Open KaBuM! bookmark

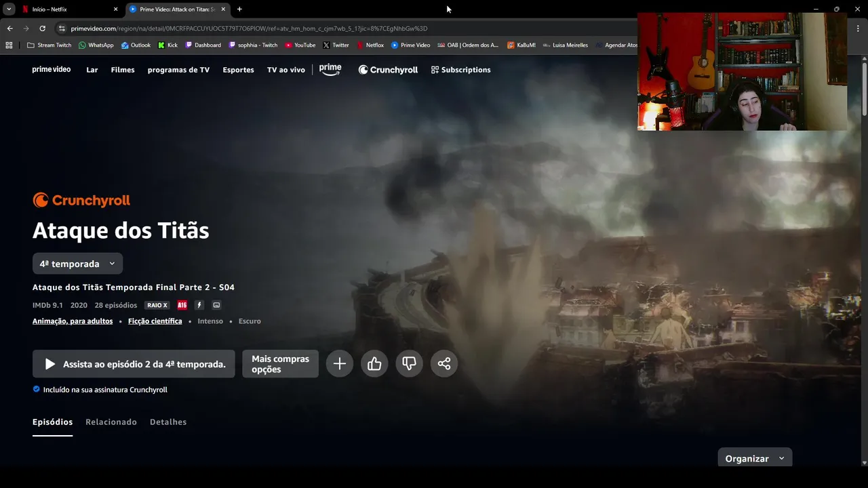pos(521,45)
